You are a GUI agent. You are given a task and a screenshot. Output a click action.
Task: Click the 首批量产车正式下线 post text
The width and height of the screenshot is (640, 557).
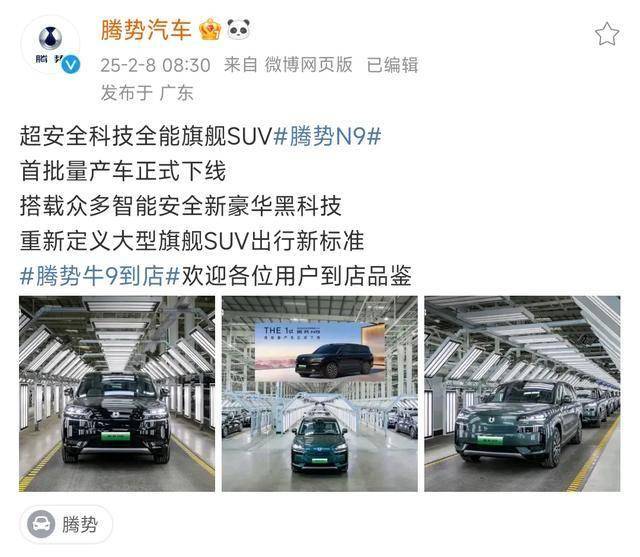[122, 171]
